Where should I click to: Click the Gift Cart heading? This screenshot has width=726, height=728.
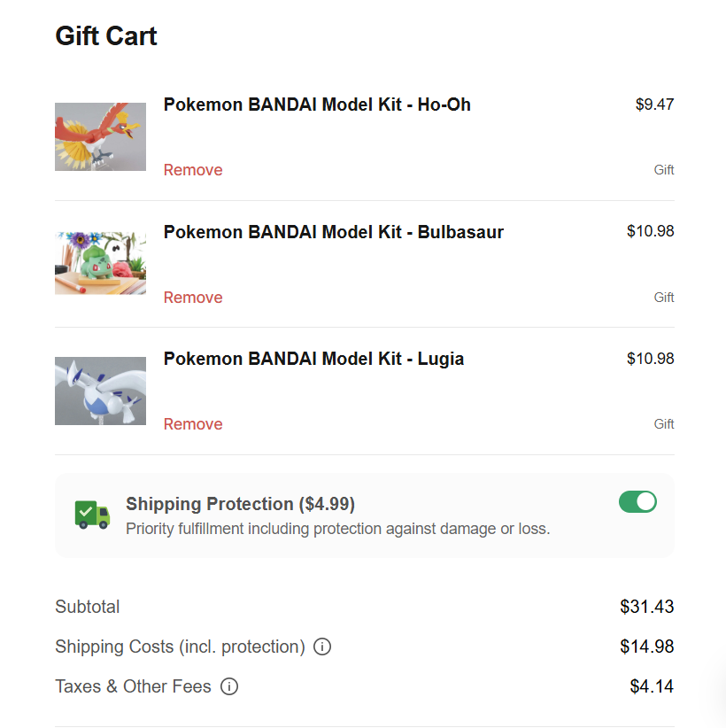(x=106, y=36)
